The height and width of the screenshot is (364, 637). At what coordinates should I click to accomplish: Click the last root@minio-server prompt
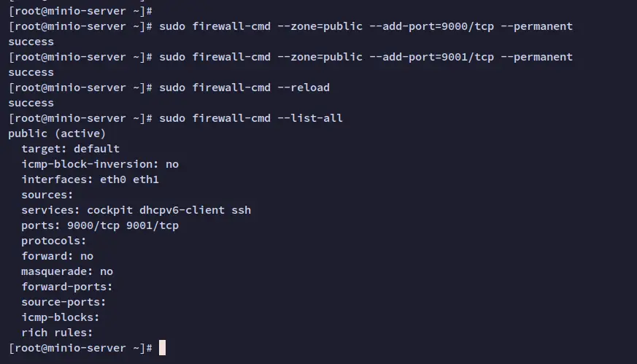80,348
